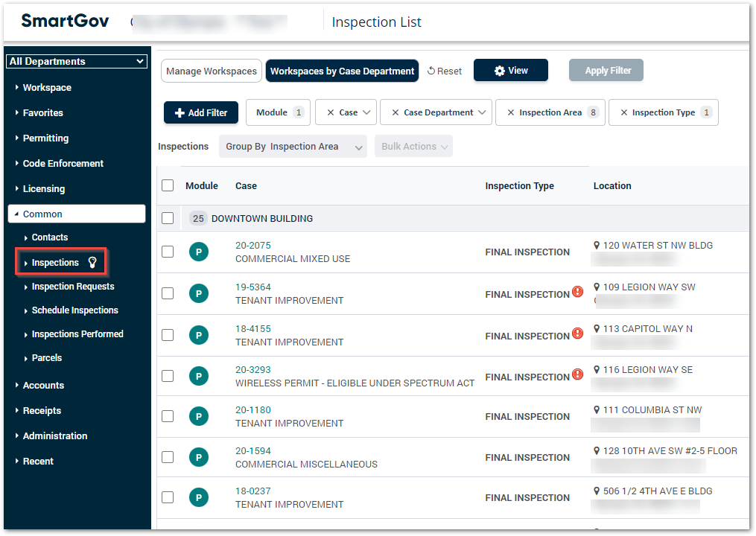Click the P module icon on case 20-2075
This screenshot has height=536, width=756.
pyautogui.click(x=199, y=252)
